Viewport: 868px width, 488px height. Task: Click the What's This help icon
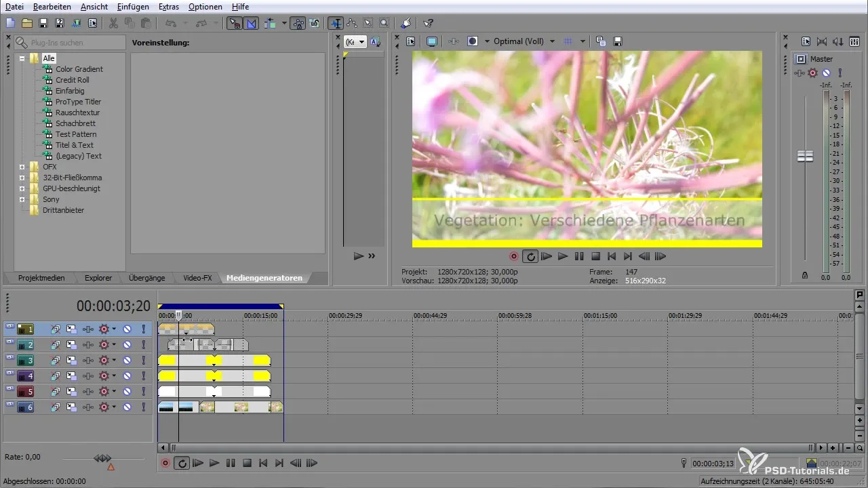(x=429, y=23)
